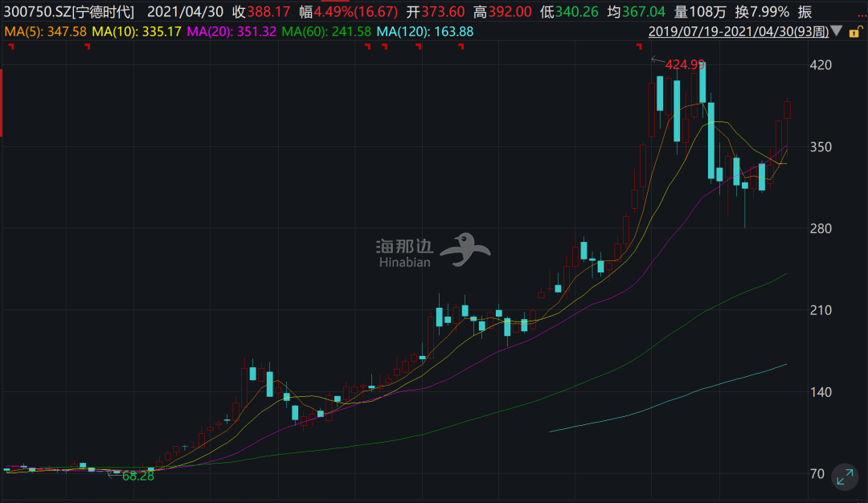Toggle the lock icon beside date range
Viewport: 868px width, 503px height.
855,31
